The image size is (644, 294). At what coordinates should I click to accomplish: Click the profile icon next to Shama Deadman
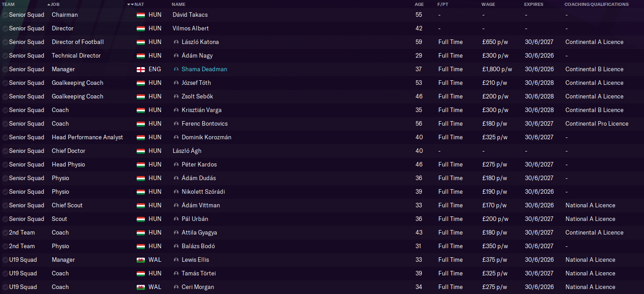pos(176,69)
